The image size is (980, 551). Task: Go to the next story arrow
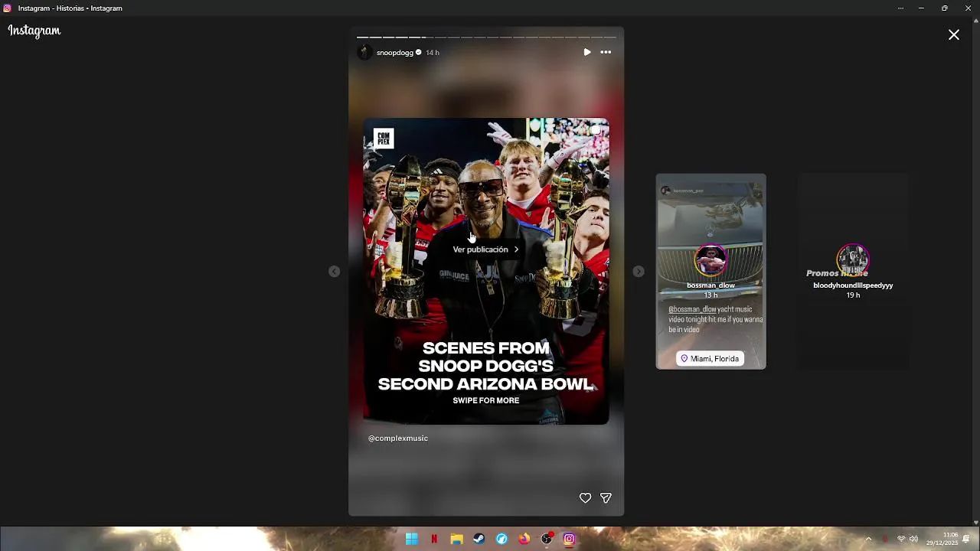[639, 272]
